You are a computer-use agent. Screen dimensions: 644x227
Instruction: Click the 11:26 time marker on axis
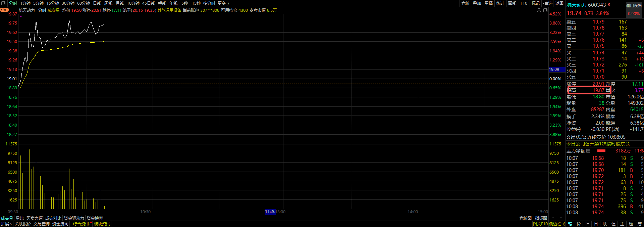[x=270, y=212]
